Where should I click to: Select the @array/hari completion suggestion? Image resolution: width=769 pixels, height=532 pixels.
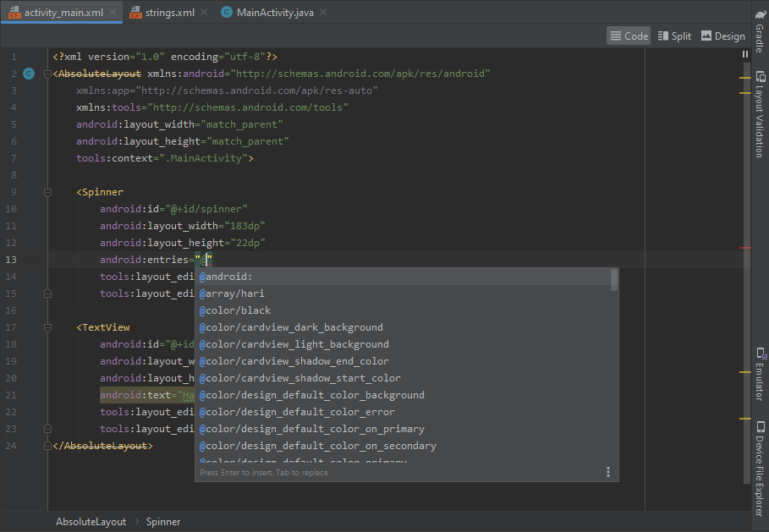click(404, 293)
